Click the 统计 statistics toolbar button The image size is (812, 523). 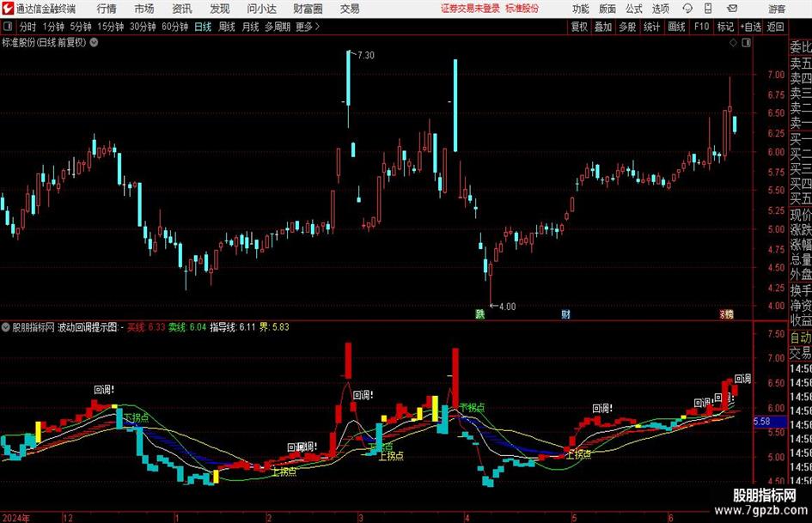[651, 27]
